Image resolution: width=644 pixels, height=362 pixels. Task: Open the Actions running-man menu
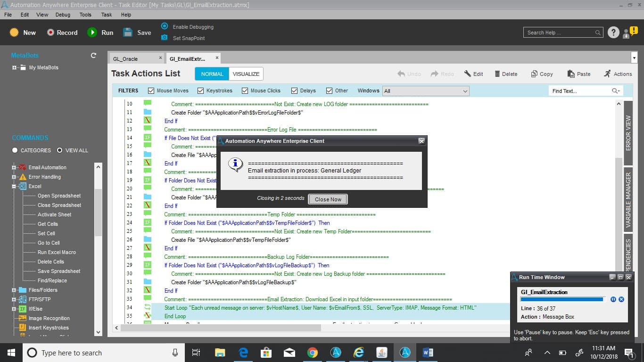tap(607, 74)
